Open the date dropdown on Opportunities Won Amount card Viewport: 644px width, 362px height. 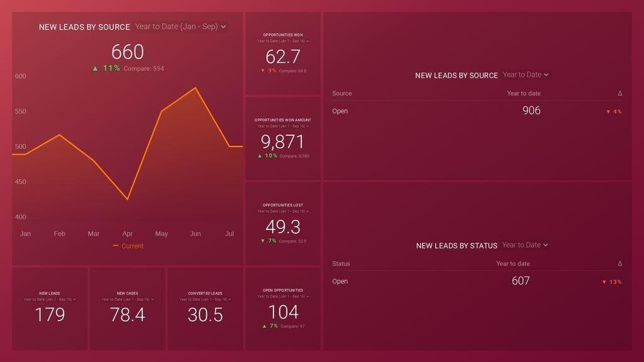click(x=284, y=124)
